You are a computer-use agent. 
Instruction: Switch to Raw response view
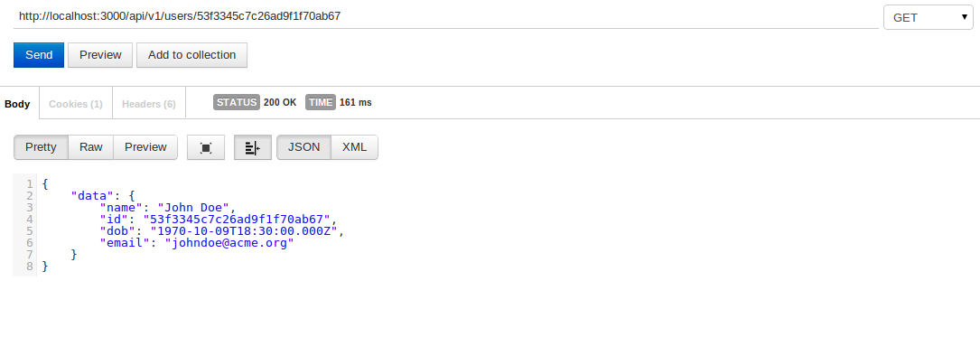click(90, 147)
